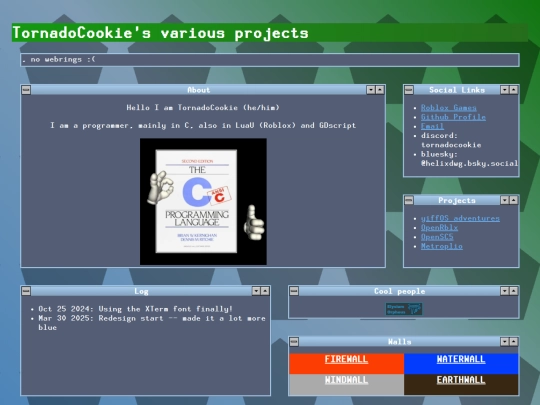The image size is (540, 405).
Task: Open the Log window menu button
Action: (26, 291)
